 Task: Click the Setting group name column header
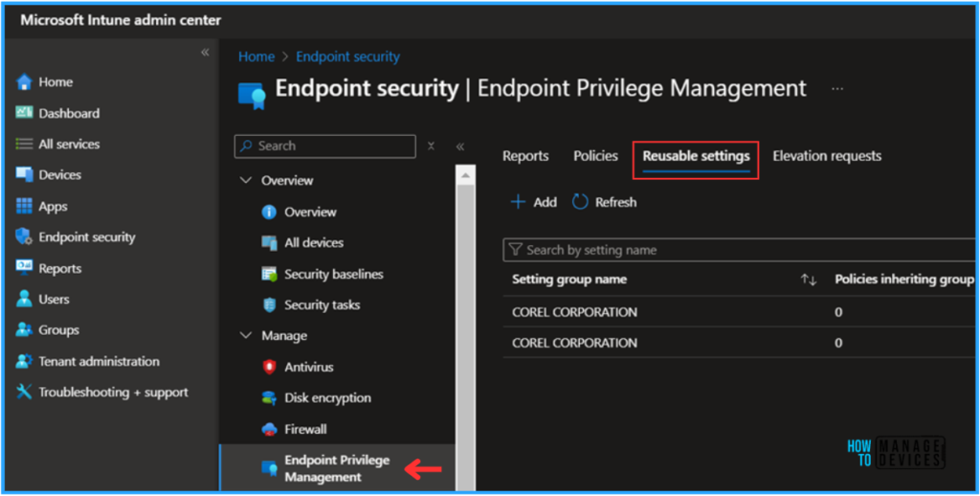(x=569, y=279)
